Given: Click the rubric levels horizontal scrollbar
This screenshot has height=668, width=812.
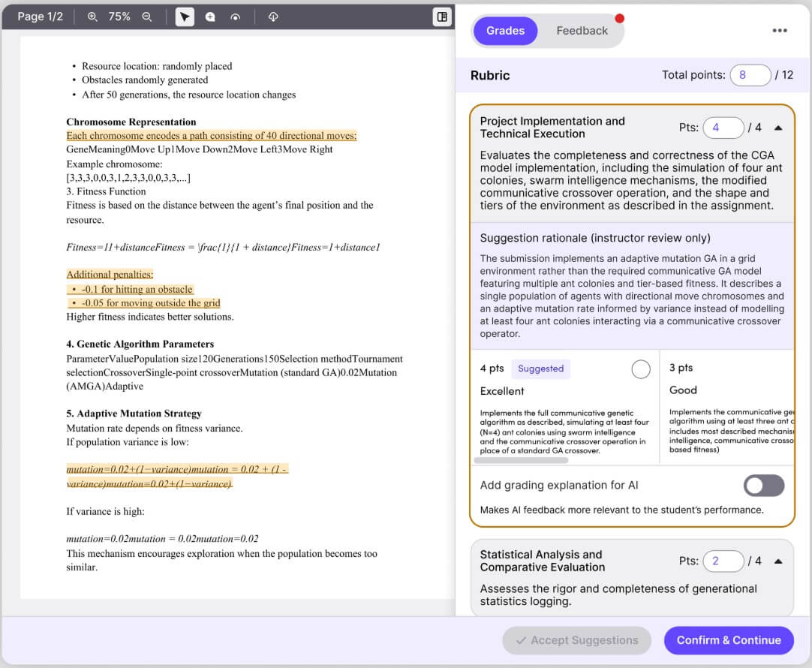Looking at the screenshot, I should click(x=521, y=460).
